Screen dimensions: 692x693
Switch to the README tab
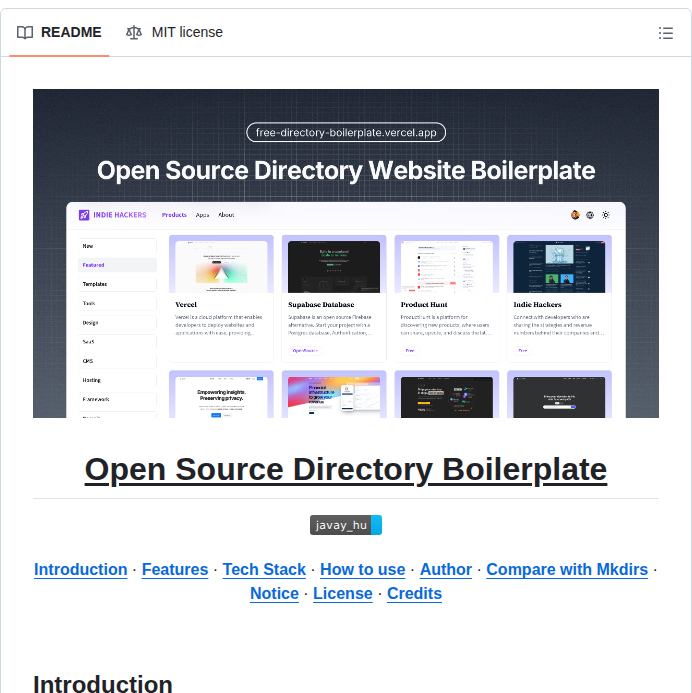[x=59, y=33]
